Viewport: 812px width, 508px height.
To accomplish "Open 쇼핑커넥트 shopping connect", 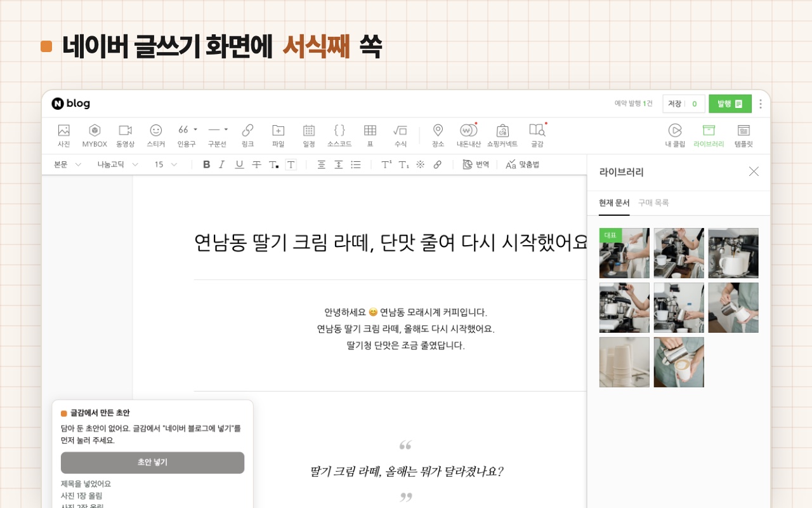I will tap(502, 135).
